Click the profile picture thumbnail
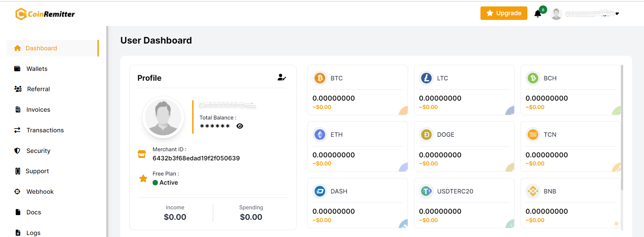 (x=163, y=117)
